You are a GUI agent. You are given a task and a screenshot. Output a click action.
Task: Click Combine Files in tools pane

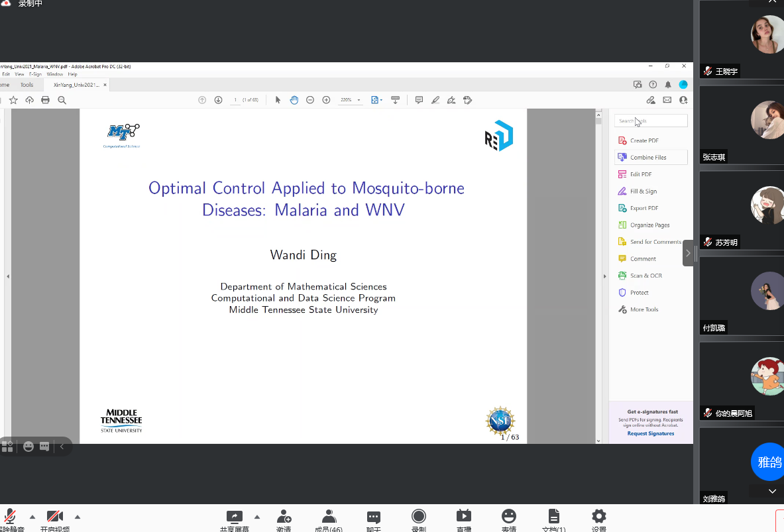coord(647,158)
